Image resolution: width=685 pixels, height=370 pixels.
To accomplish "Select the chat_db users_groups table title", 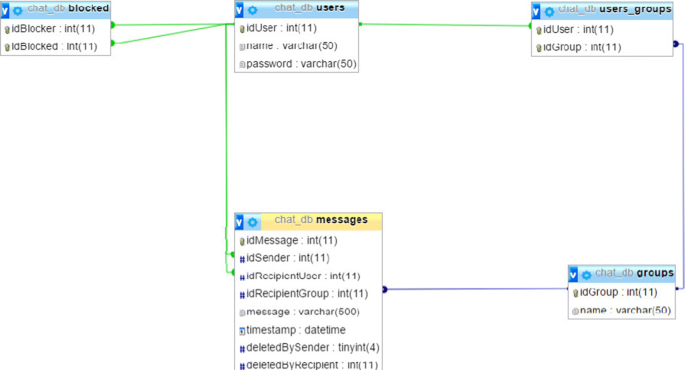I will coord(615,9).
